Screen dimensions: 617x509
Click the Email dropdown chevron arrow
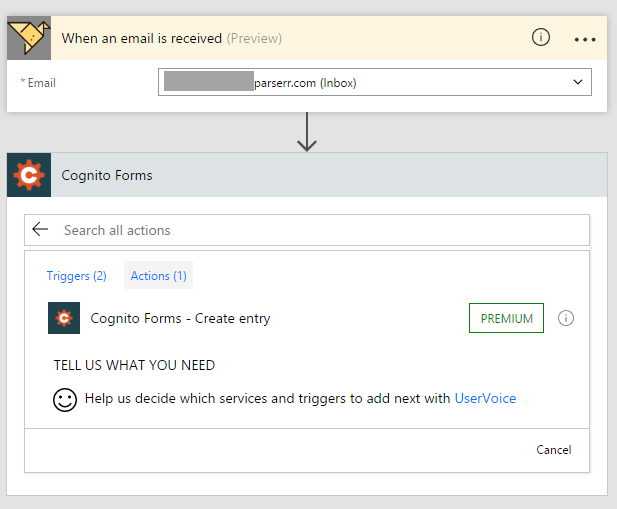pyautogui.click(x=577, y=83)
